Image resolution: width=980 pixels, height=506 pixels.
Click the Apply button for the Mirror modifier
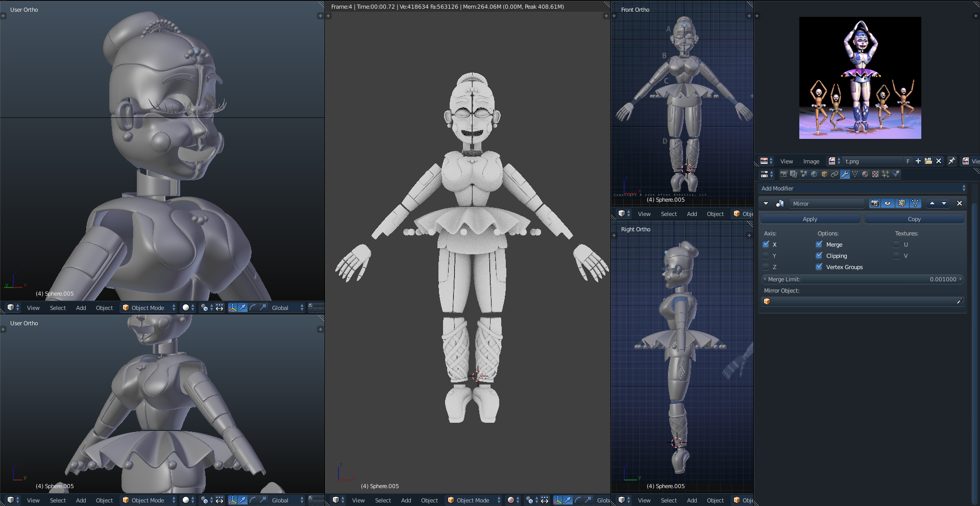tap(810, 219)
